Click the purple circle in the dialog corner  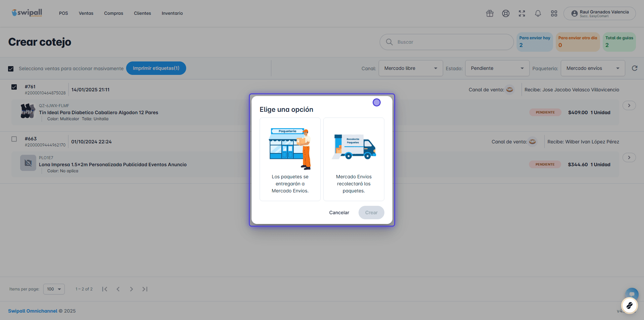point(377,102)
